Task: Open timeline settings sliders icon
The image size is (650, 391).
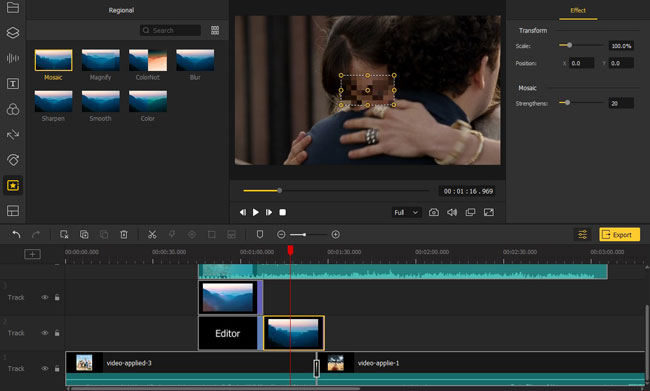Action: (582, 235)
